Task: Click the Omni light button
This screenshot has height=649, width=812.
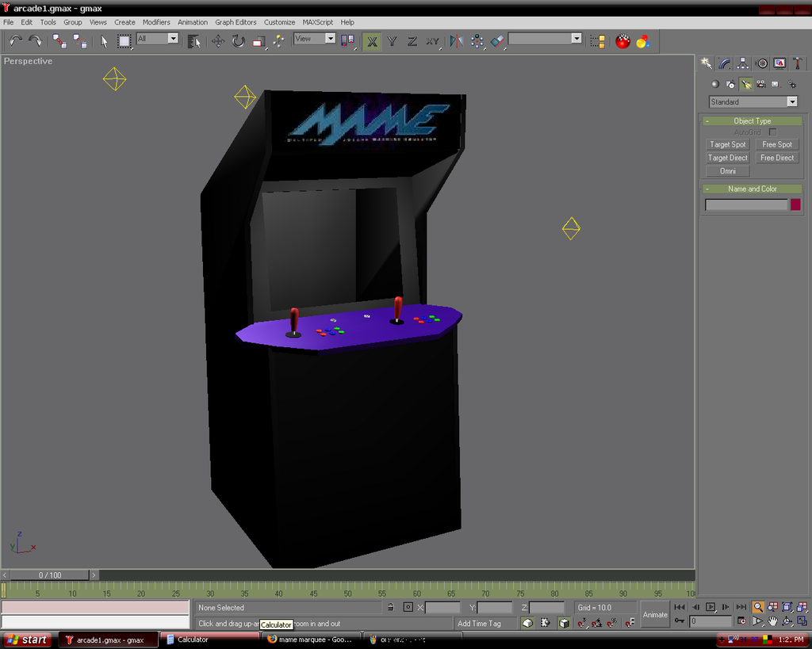Action: (727, 171)
